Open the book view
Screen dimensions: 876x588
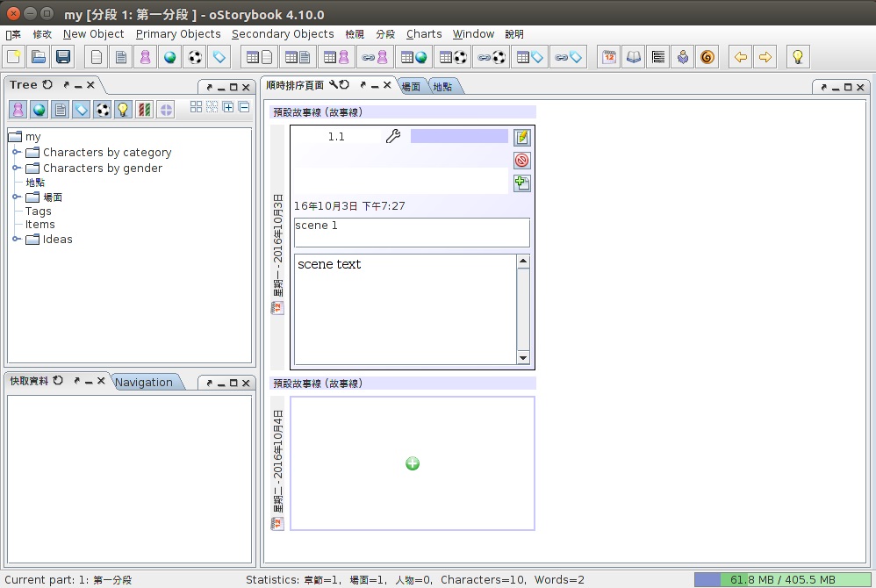coord(634,57)
